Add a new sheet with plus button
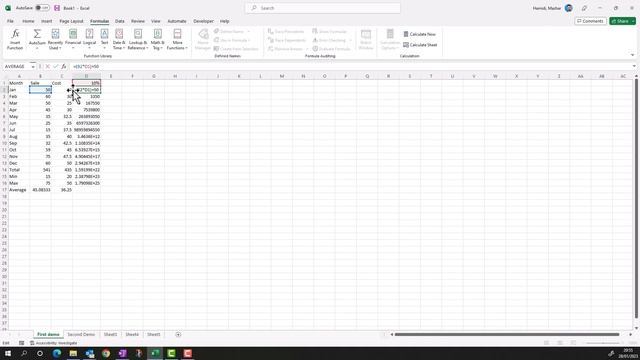 click(178, 334)
